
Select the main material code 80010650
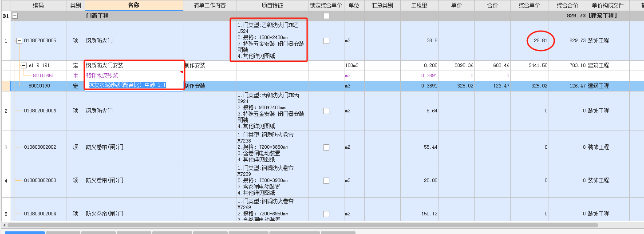click(x=43, y=76)
